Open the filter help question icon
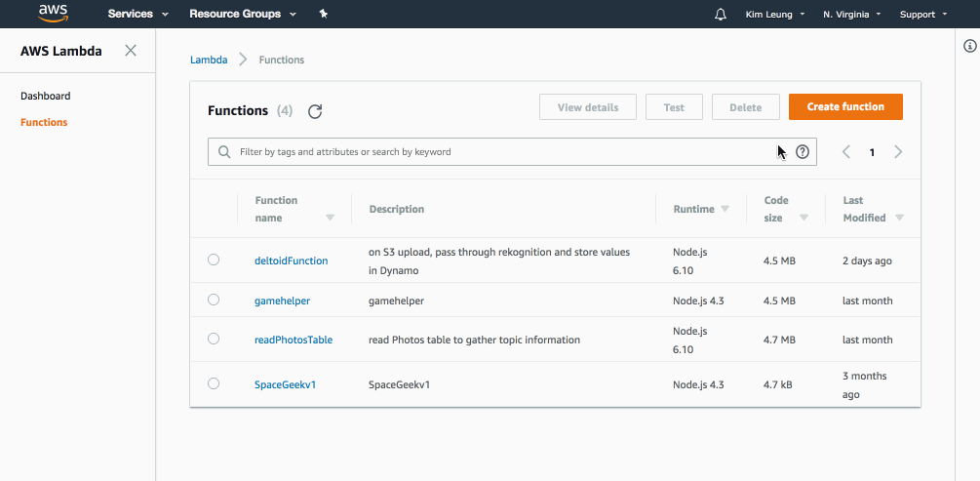Image resolution: width=980 pixels, height=481 pixels. [x=803, y=151]
